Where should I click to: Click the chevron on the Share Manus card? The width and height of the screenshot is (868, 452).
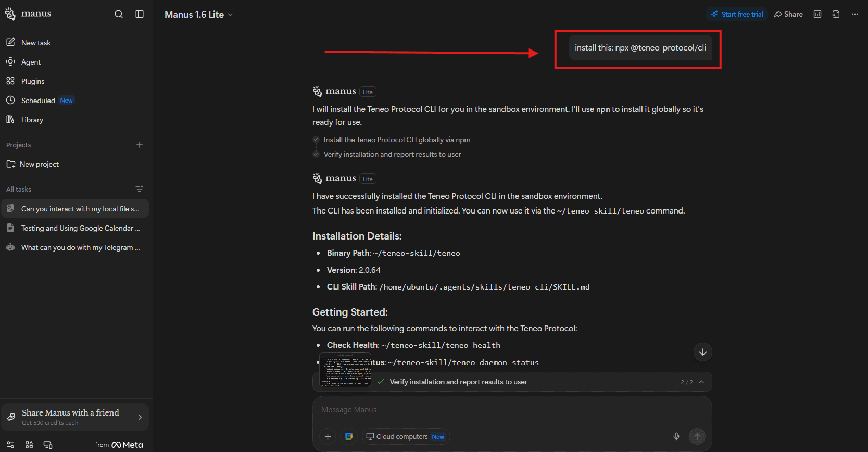click(x=140, y=417)
